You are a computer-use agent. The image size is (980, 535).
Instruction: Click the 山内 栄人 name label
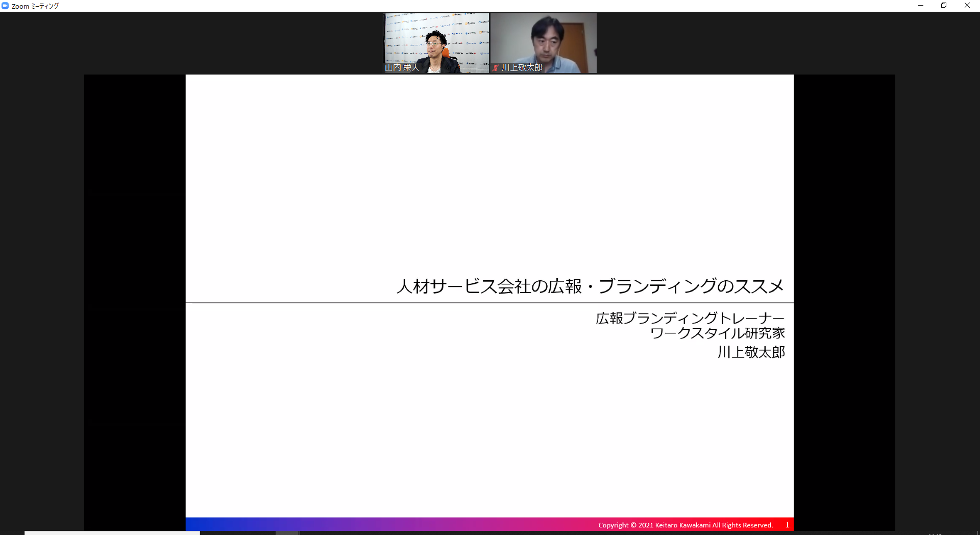point(402,67)
